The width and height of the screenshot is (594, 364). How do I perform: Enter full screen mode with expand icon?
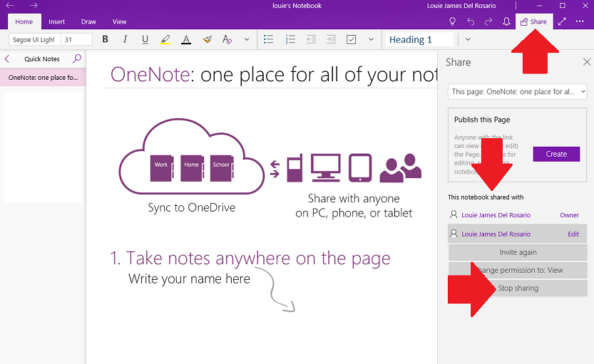point(562,21)
